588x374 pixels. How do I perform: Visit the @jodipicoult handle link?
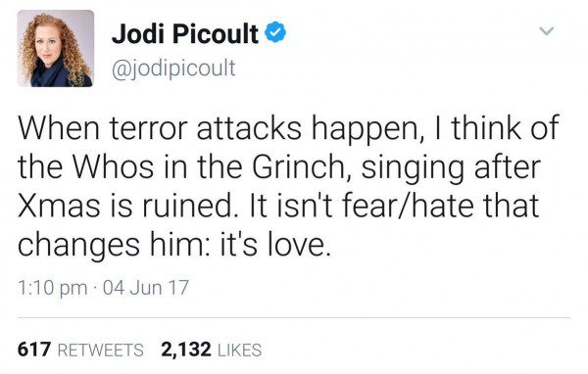pos(173,69)
